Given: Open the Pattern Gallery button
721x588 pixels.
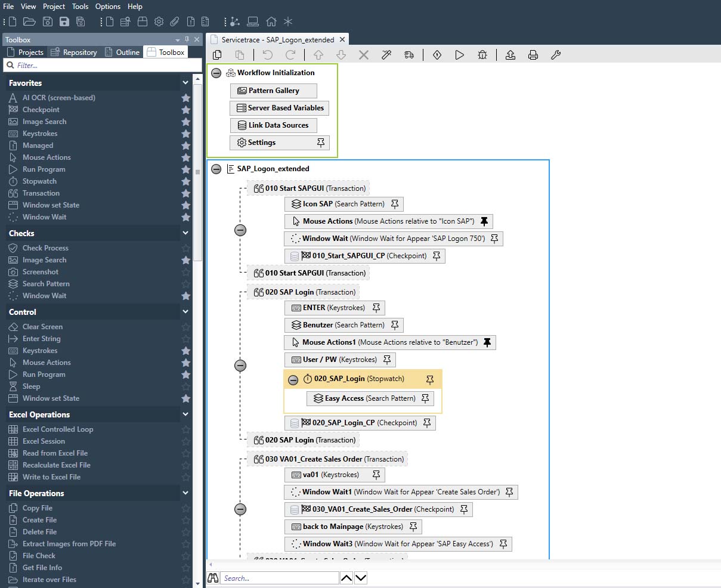Looking at the screenshot, I should (273, 91).
